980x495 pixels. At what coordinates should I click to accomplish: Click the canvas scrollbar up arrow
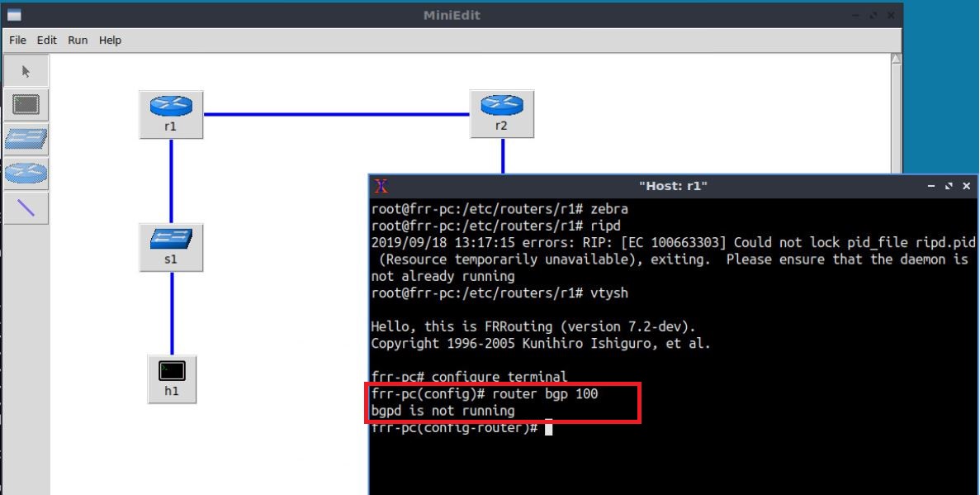click(897, 59)
